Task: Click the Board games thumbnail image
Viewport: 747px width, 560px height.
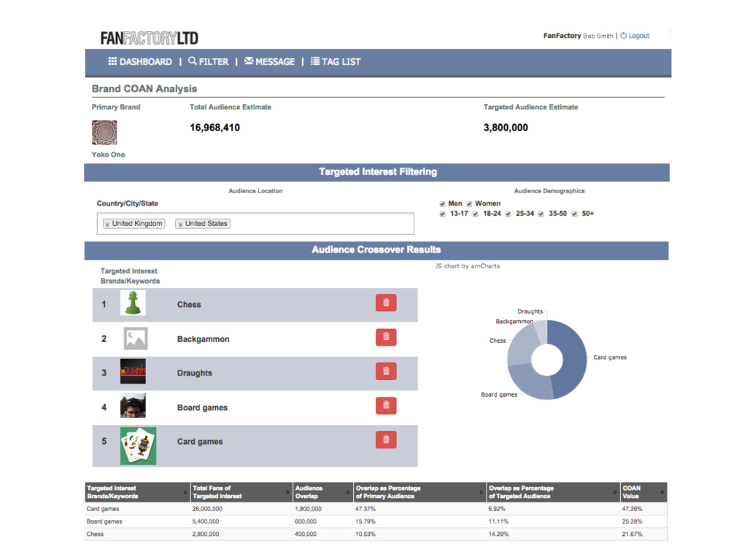Action: [133, 405]
